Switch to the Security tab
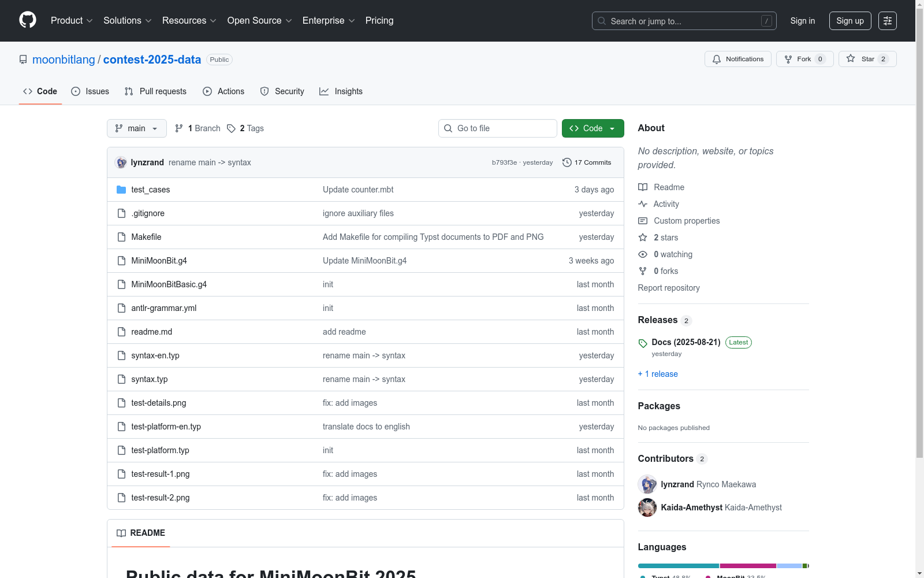The image size is (924, 578). 282,91
